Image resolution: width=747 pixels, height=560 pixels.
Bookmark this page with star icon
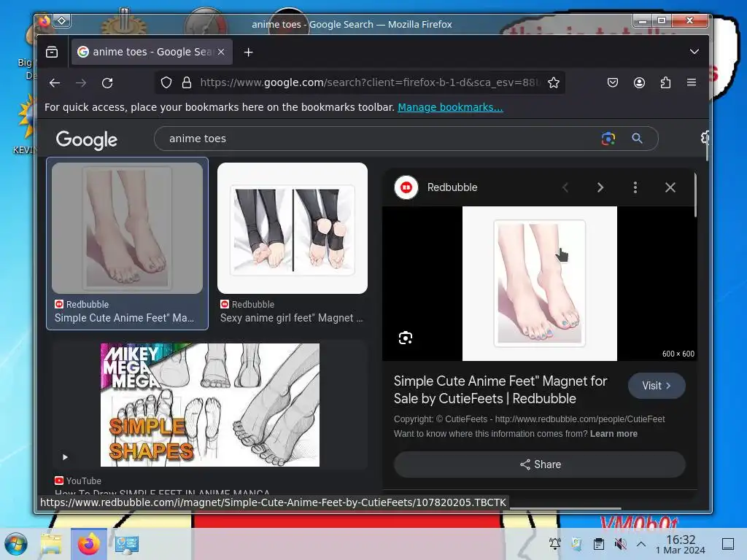point(554,83)
